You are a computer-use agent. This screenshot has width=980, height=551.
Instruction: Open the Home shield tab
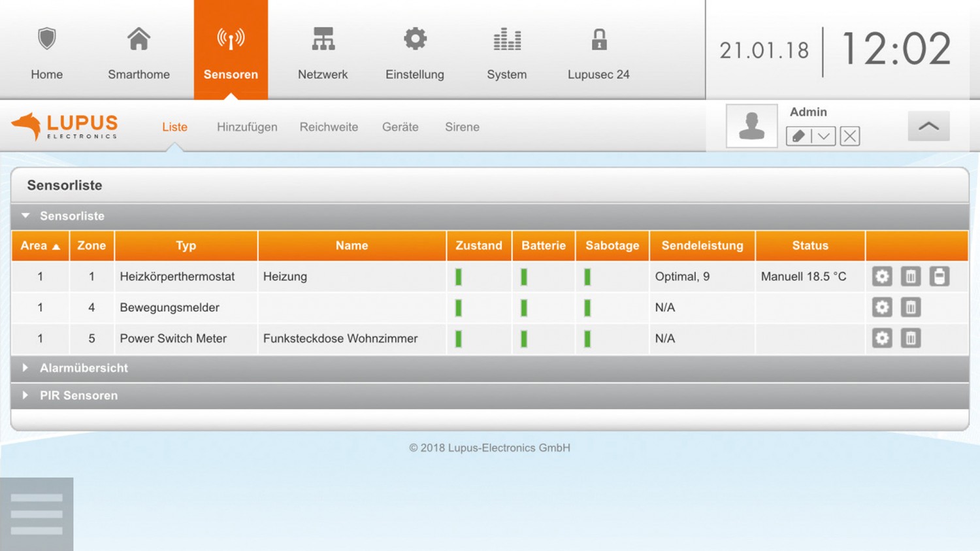(x=47, y=54)
